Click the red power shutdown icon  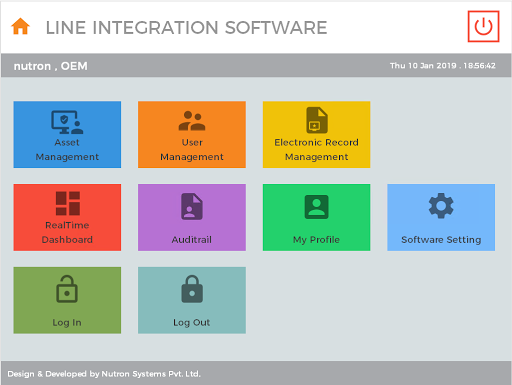483,26
